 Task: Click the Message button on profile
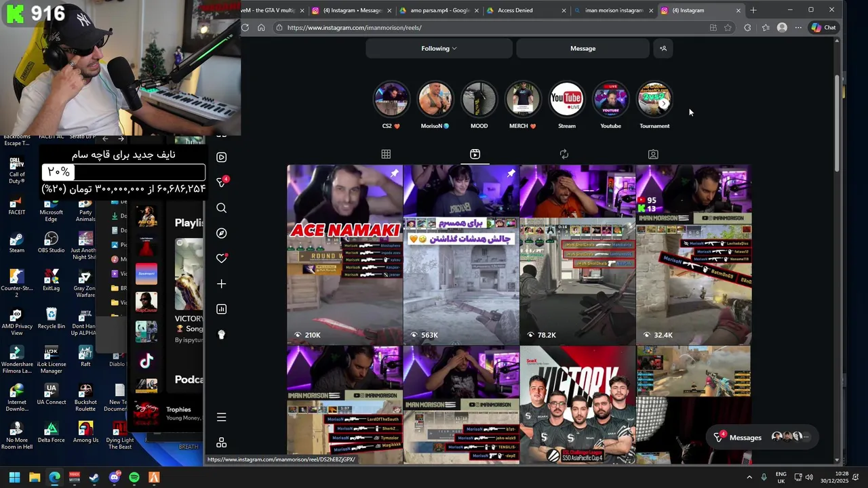[583, 48]
